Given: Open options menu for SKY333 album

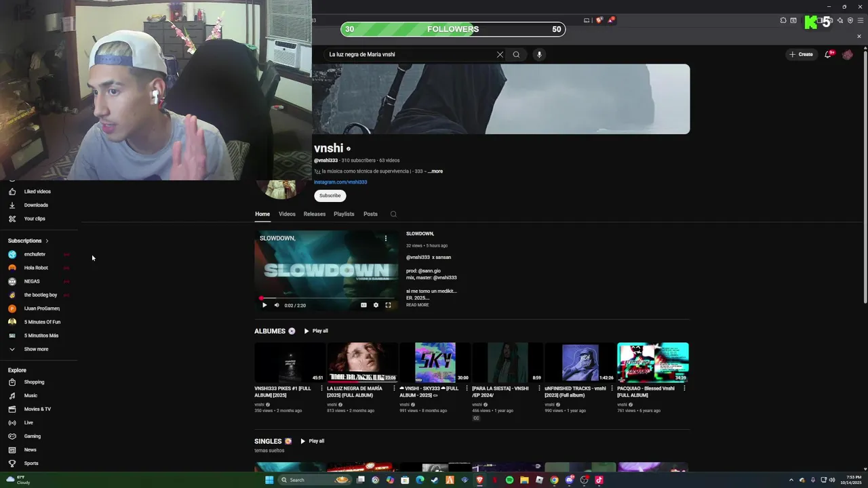Looking at the screenshot, I should [467, 388].
